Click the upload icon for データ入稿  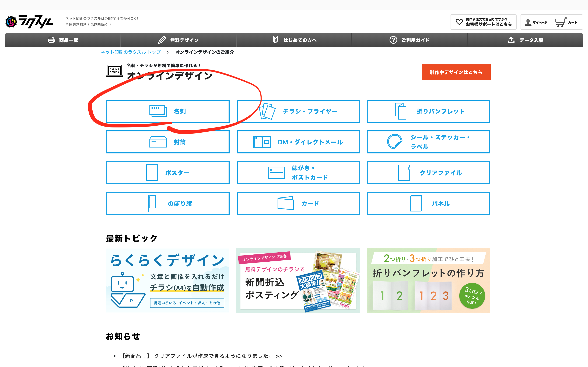tap(511, 40)
